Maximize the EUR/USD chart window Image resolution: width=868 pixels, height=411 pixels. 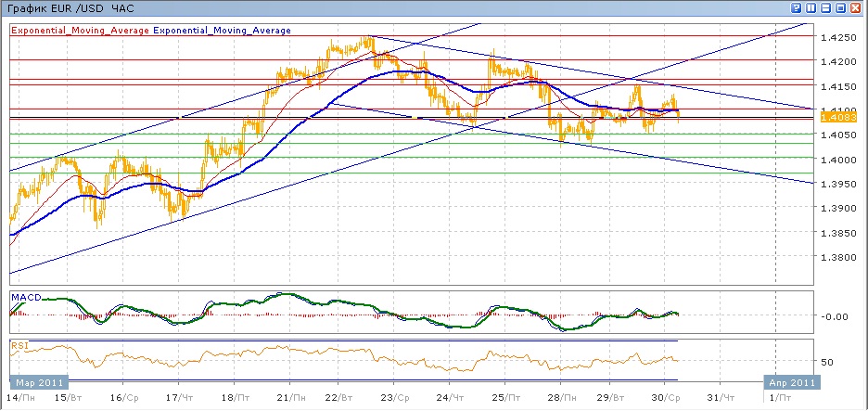click(841, 7)
